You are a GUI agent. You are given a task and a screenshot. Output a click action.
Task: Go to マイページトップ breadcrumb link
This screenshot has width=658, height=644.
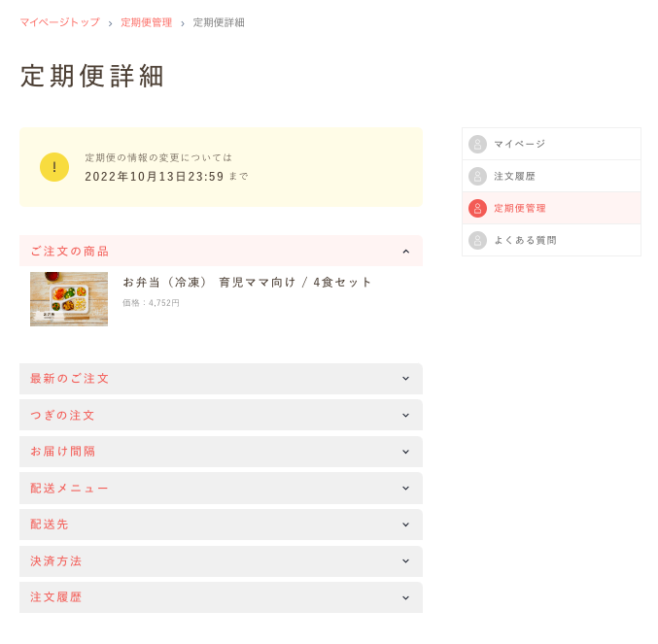click(x=60, y=22)
